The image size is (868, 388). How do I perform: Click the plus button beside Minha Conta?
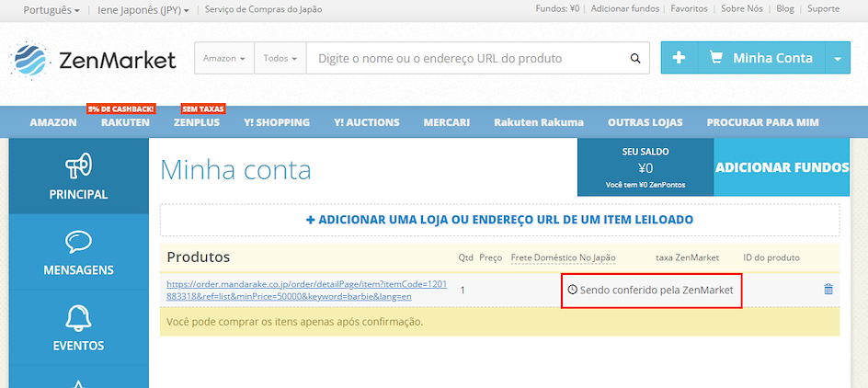(x=680, y=58)
